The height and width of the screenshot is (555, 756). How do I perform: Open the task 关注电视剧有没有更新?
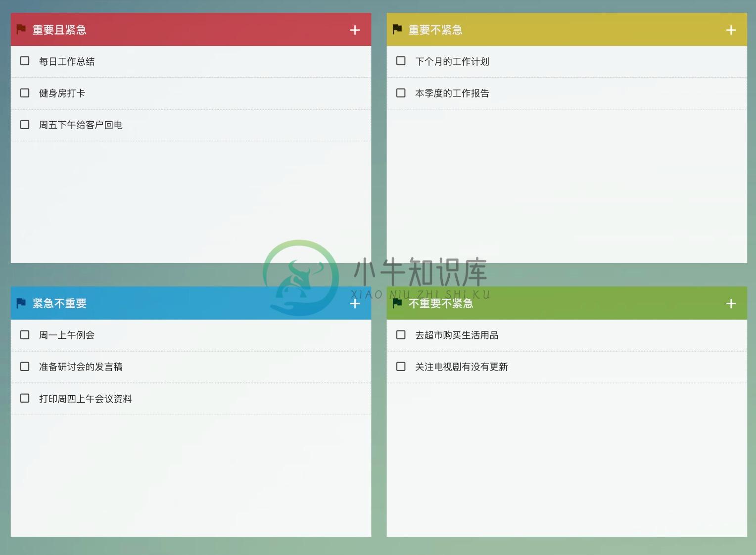point(462,367)
